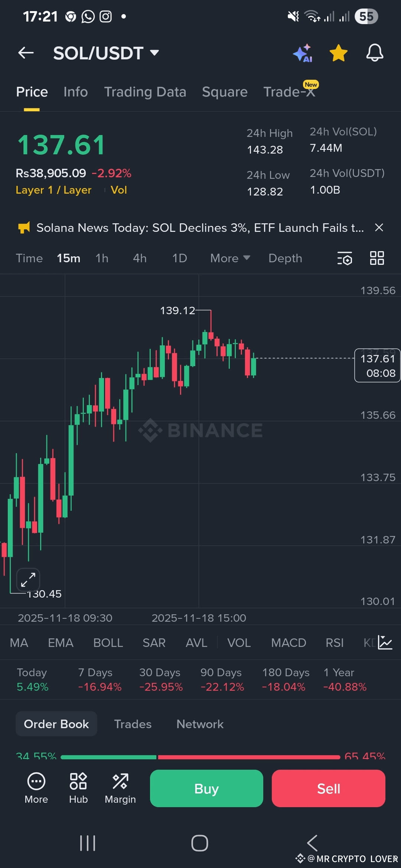Switch to the Trading Data tab
The height and width of the screenshot is (868, 401).
pyautogui.click(x=145, y=92)
